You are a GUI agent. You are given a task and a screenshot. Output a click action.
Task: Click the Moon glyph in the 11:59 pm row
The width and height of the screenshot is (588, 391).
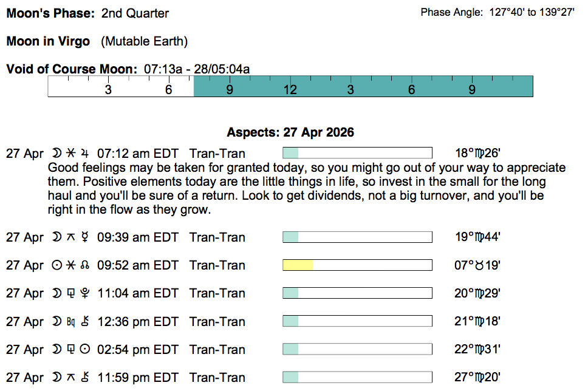click(58, 377)
